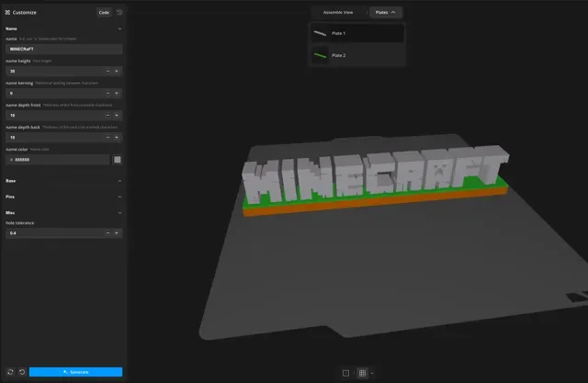588x383 pixels.
Task: Click the Plate 1 gray thumbnail
Action: tap(320, 33)
